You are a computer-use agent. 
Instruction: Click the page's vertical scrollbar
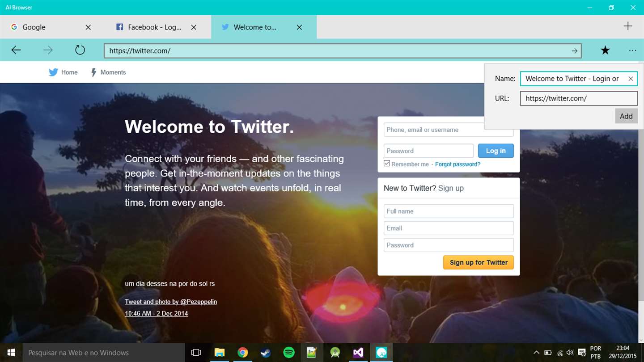coord(641,202)
